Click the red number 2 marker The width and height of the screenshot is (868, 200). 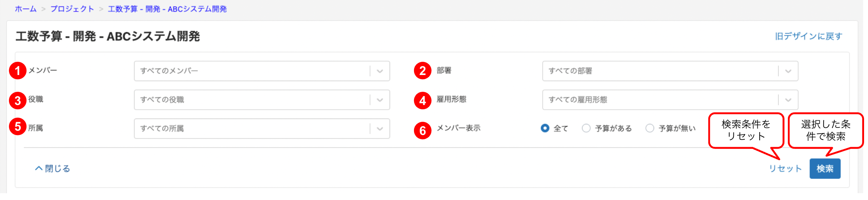coord(423,71)
